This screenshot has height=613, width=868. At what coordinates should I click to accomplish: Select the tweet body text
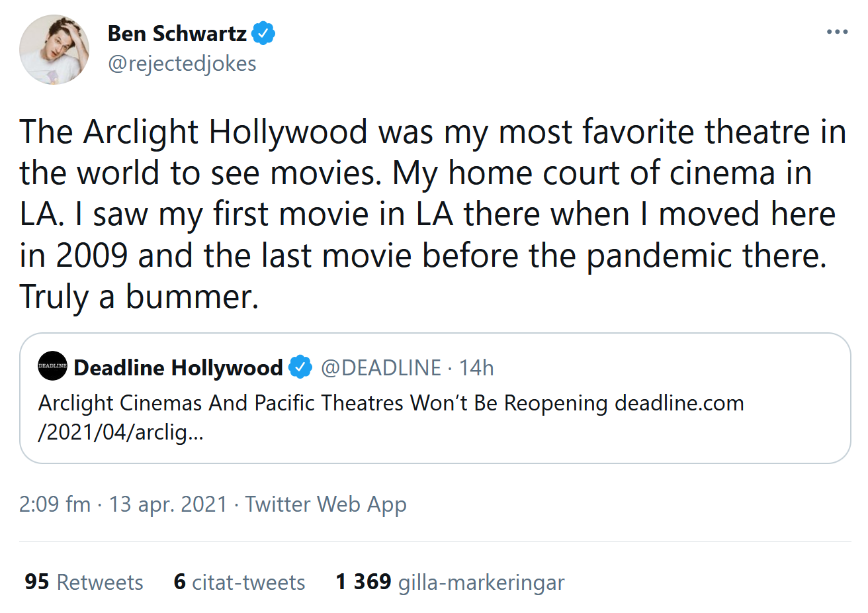click(430, 212)
